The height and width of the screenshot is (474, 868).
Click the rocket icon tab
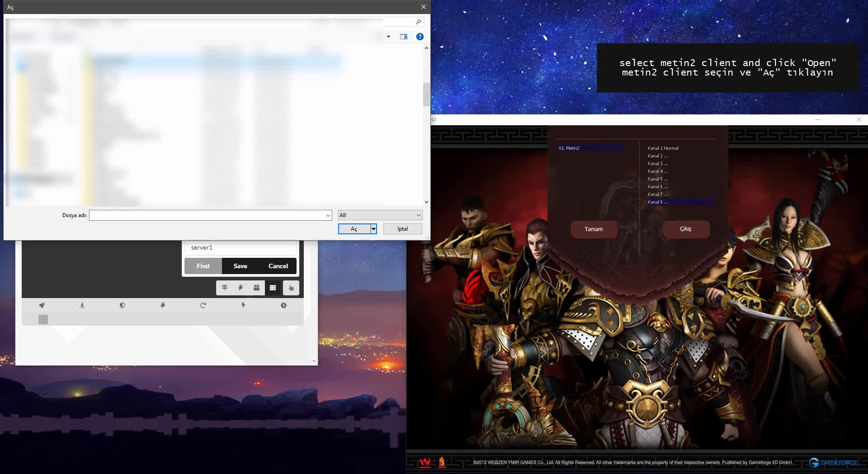point(42,305)
